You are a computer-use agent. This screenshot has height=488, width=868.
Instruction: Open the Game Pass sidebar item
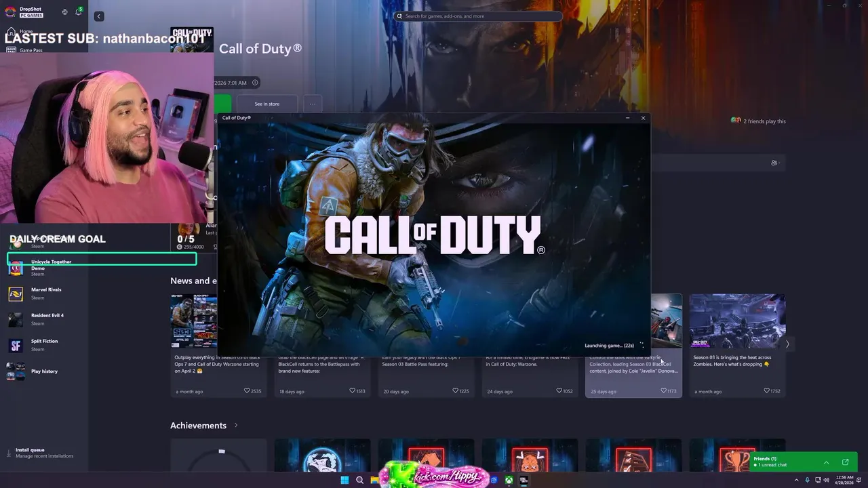coord(31,50)
